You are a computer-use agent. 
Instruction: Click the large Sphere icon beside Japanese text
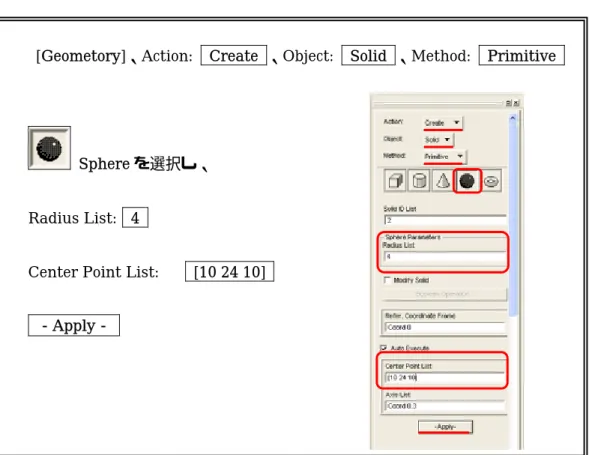click(x=49, y=148)
